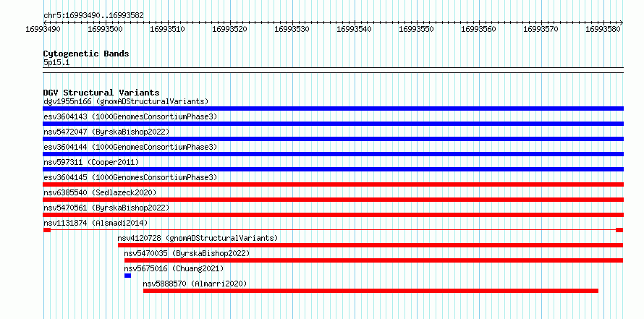Open nsv5470035 ByrskaBishop2022 label

click(187, 253)
